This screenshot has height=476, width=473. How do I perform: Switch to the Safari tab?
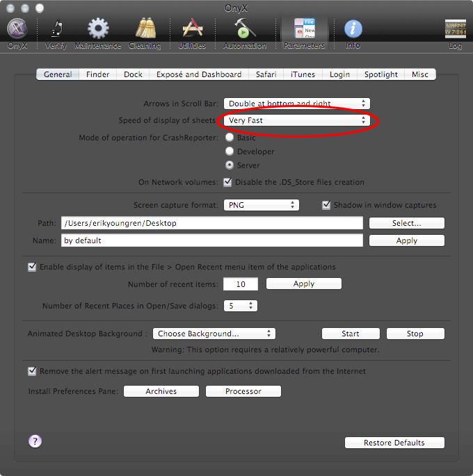[x=266, y=74]
